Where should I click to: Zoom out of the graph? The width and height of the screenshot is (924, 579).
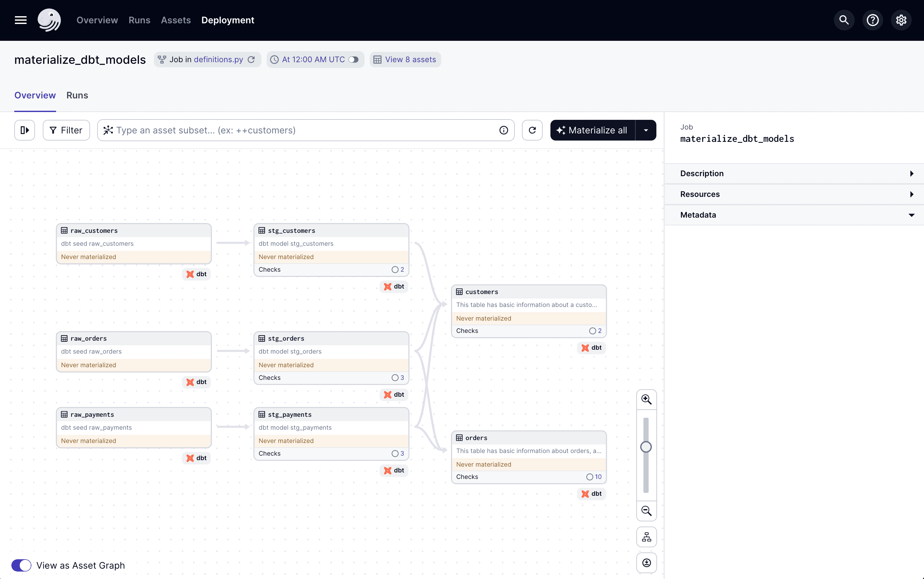point(647,511)
